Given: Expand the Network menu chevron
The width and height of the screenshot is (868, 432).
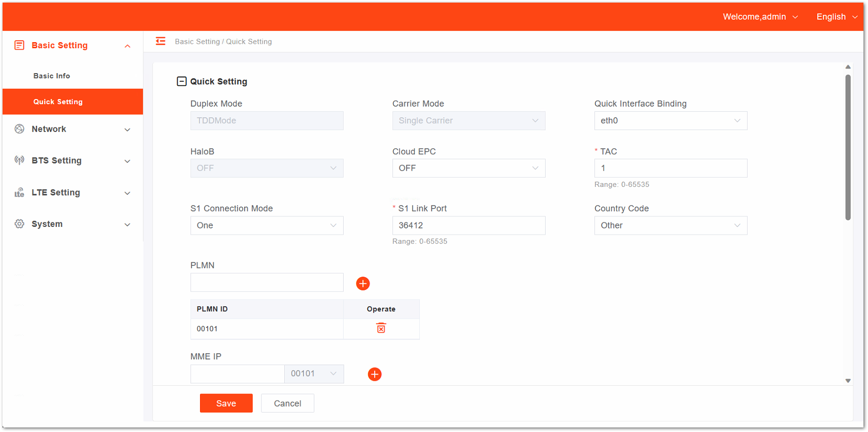Looking at the screenshot, I should coord(127,129).
